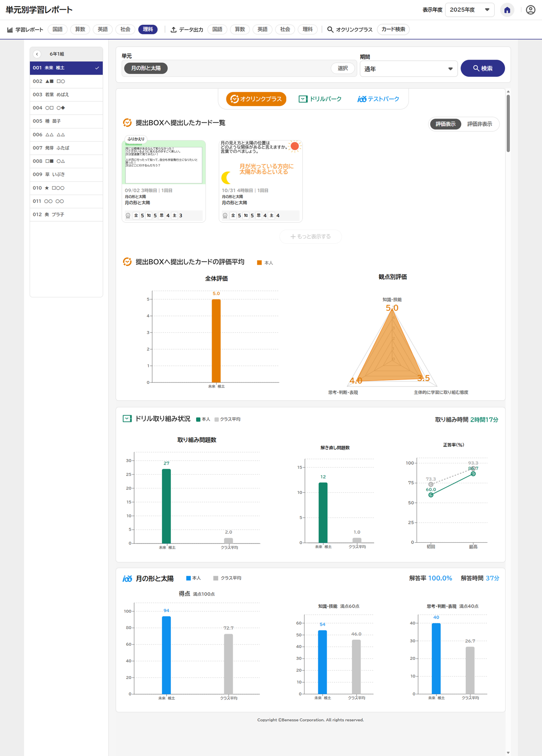
Task: Switch to the ドリルパーク tab
Action: pos(320,99)
